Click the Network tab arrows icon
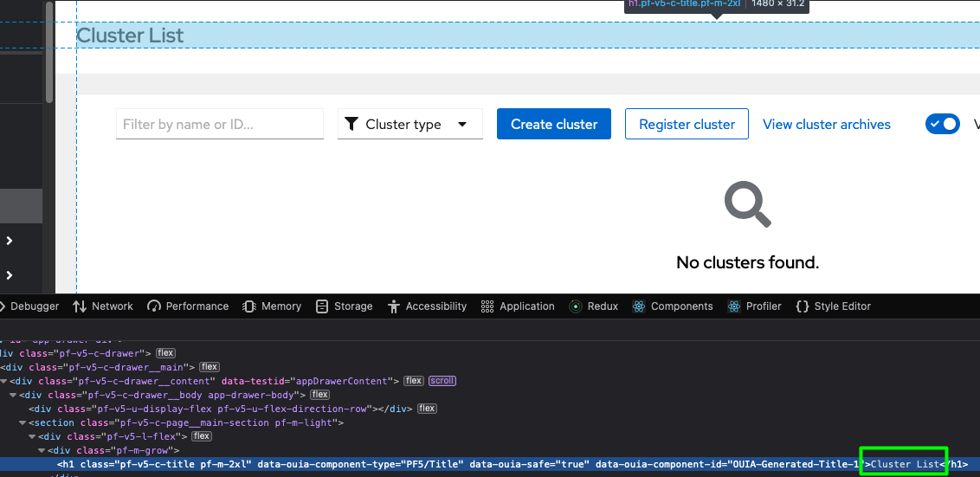Viewport: 980px width, 477px height. click(80, 306)
